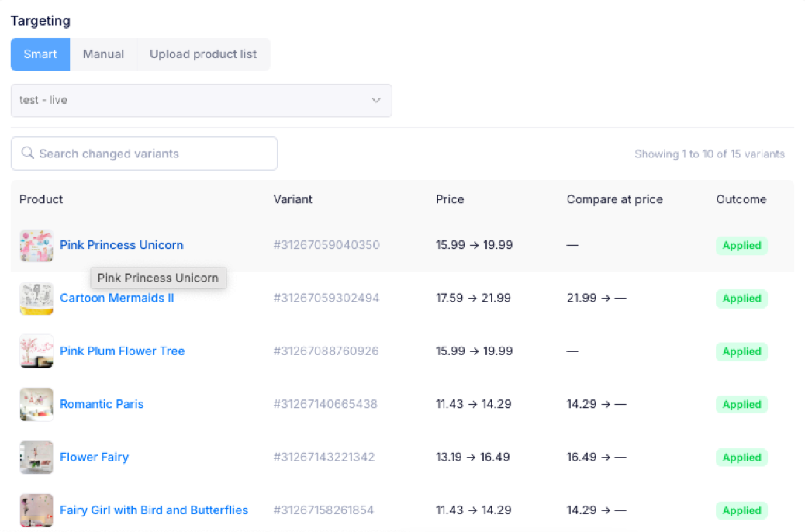Click the Product column header
This screenshot has width=805, height=532.
click(x=41, y=199)
